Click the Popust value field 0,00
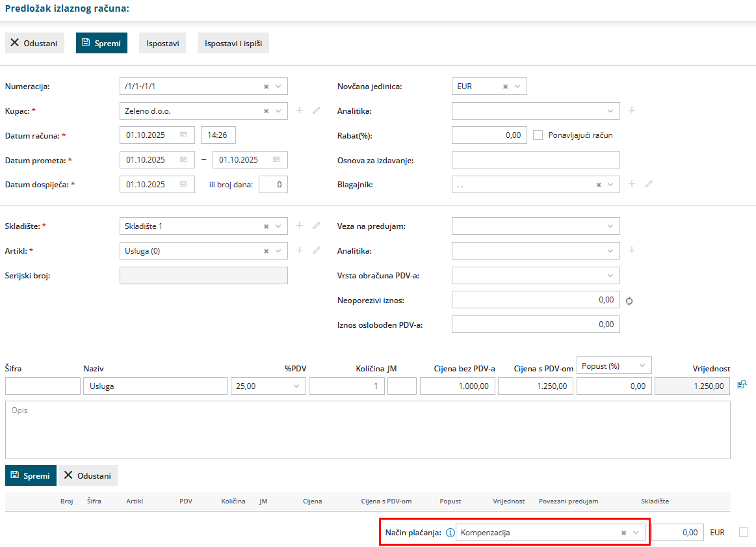Viewport: 756px width, 547px height. click(614, 386)
